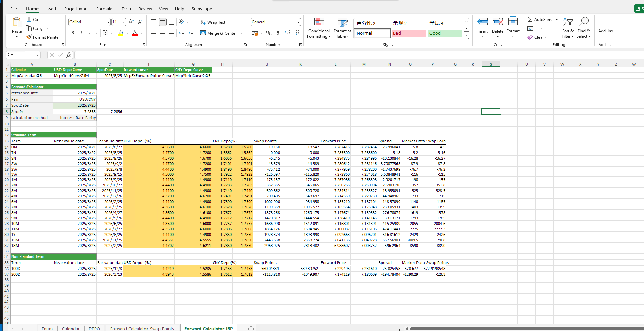644x331 pixels.
Task: Click the Insert Function fx icon
Action: click(68, 55)
